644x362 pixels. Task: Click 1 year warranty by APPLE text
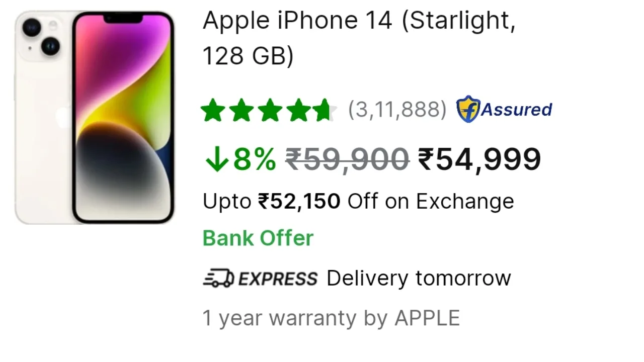click(x=331, y=318)
